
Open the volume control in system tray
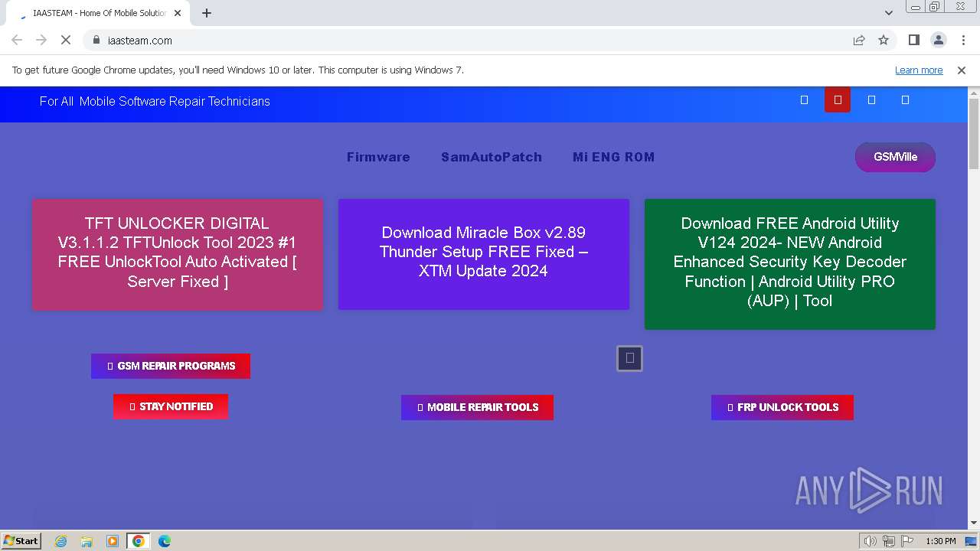click(x=870, y=541)
